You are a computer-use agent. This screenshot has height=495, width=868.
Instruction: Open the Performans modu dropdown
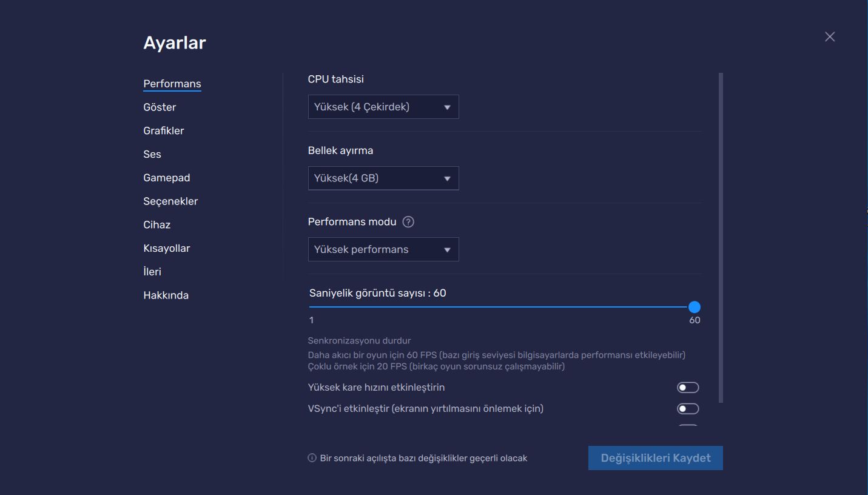[383, 249]
